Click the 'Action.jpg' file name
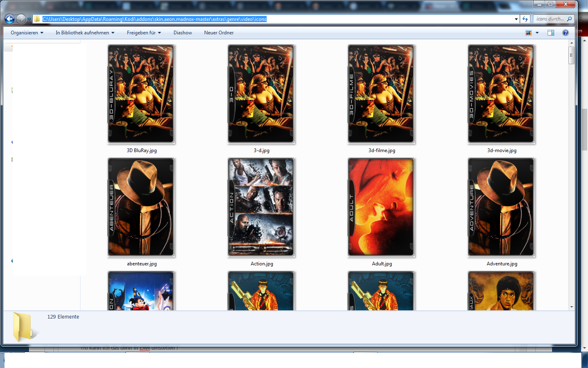 (x=262, y=264)
